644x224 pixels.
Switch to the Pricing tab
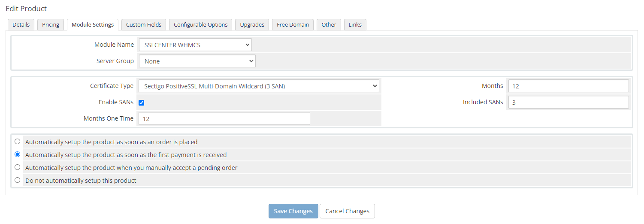(x=51, y=24)
